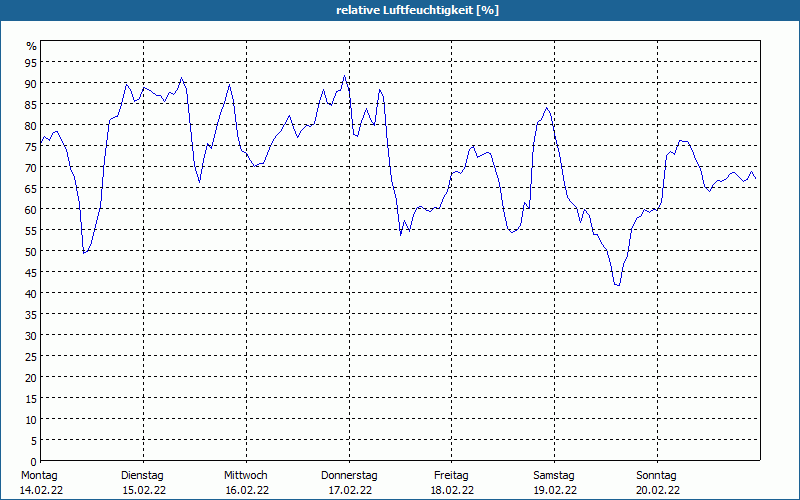Image resolution: width=800 pixels, height=500 pixels.
Task: Click the date label 20.02.22
Action: tap(658, 491)
